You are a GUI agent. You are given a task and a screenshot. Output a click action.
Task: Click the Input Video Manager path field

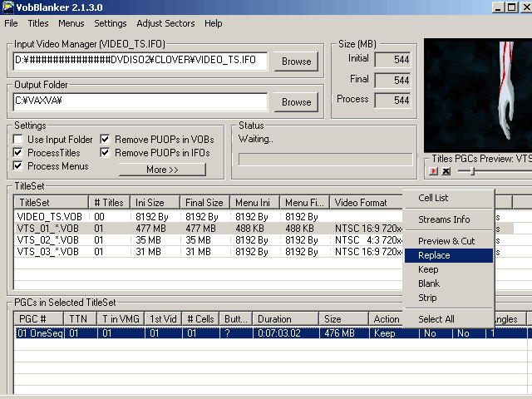140,61
